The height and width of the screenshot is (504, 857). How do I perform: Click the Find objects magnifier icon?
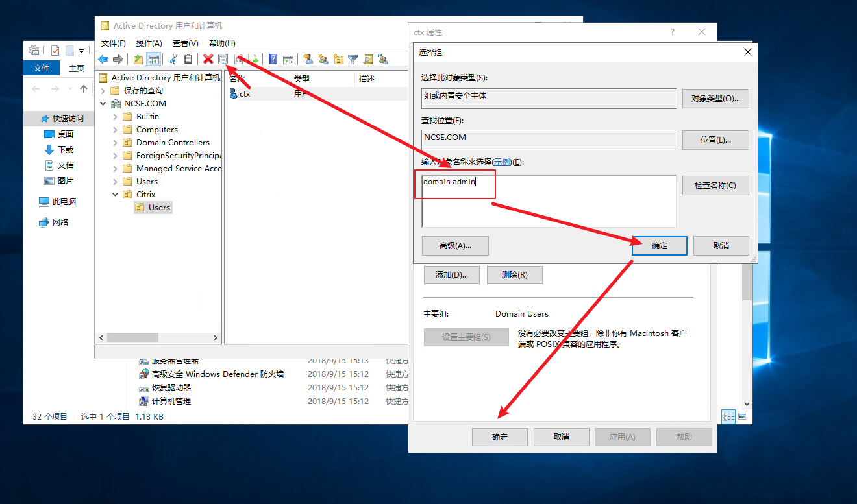tap(367, 59)
